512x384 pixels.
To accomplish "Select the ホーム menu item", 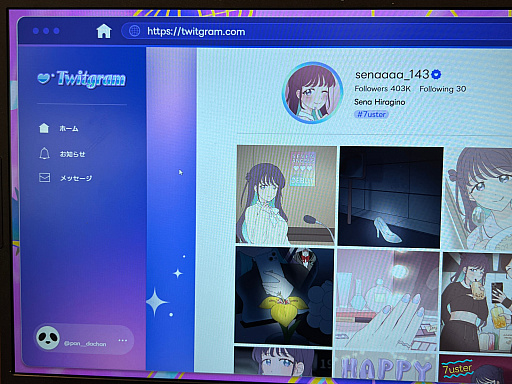I will 69,129.
